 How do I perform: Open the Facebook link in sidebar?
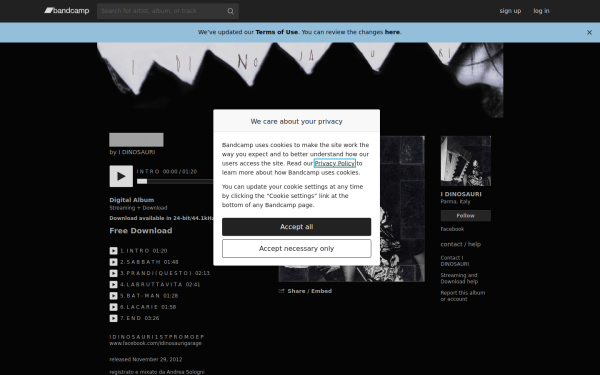pos(452,229)
